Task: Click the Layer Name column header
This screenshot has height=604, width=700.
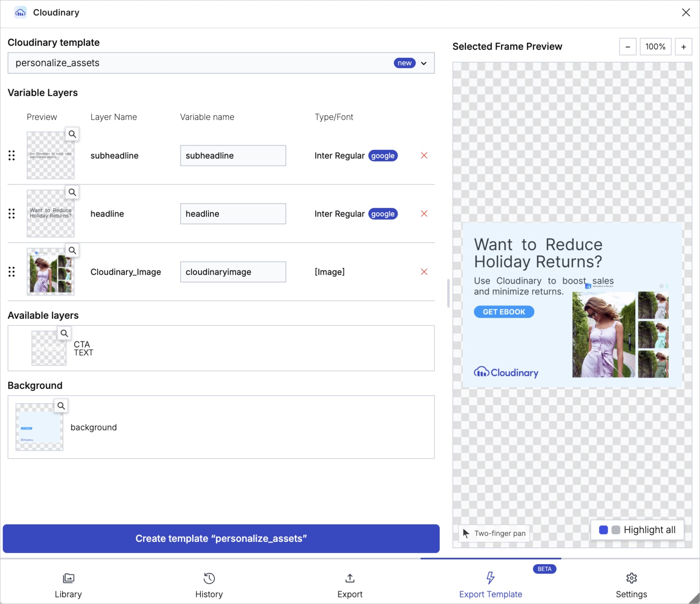Action: 114,117
